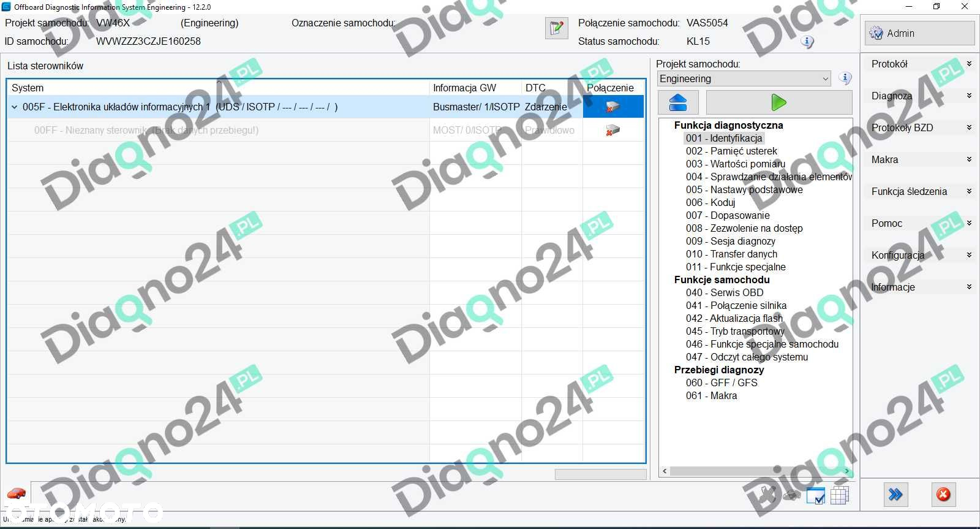Image resolution: width=980 pixels, height=529 pixels.
Task: Select 040 - Serwis OBD
Action: coord(725,292)
